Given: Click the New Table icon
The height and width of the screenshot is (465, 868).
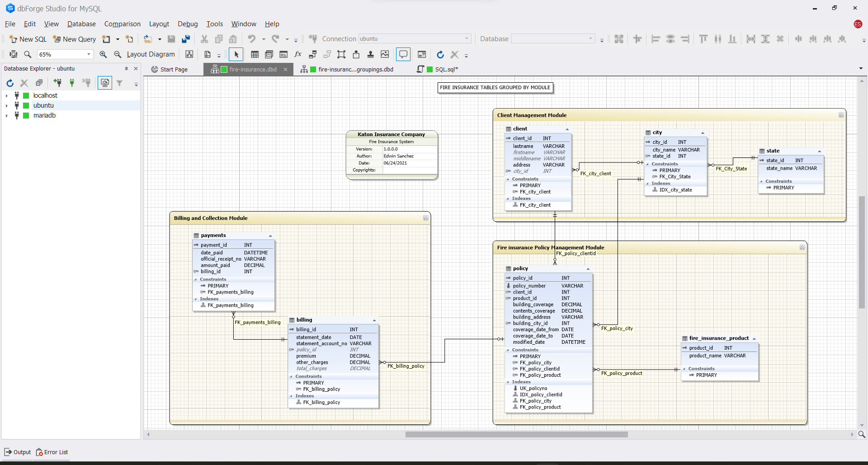Looking at the screenshot, I should click(x=255, y=54).
